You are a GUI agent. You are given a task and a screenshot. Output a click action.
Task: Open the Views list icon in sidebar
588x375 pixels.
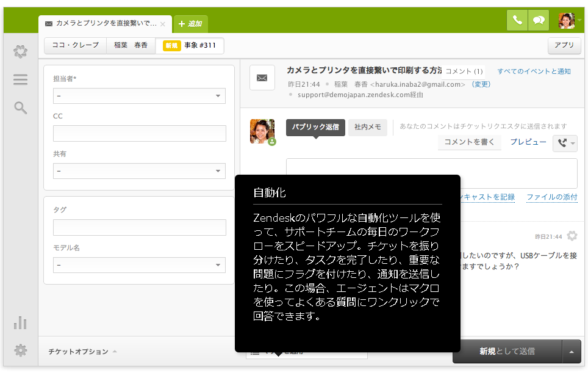pos(20,79)
